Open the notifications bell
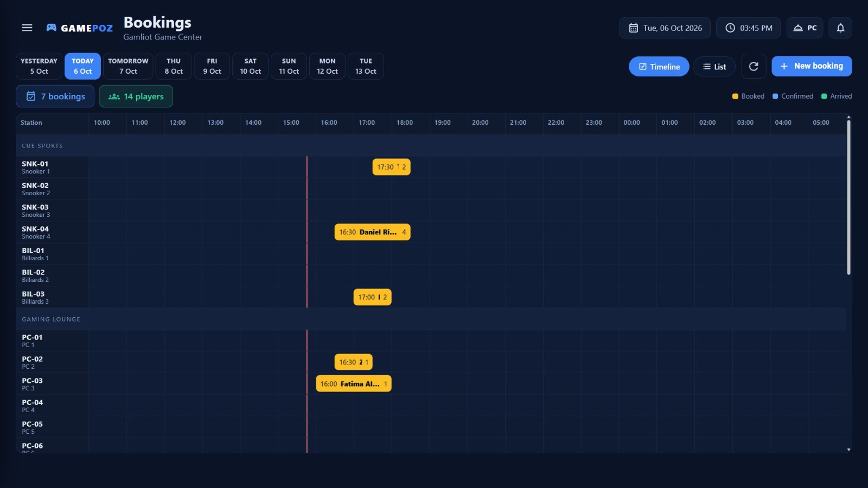The width and height of the screenshot is (868, 488). click(840, 28)
